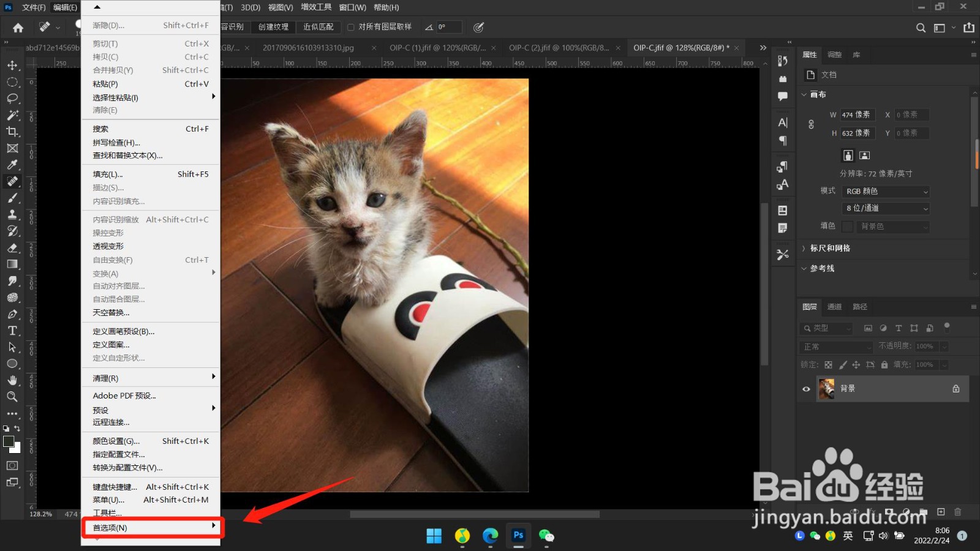Screen dimensions: 980x551
Task: Click the background color swatch
Action: 15,448
